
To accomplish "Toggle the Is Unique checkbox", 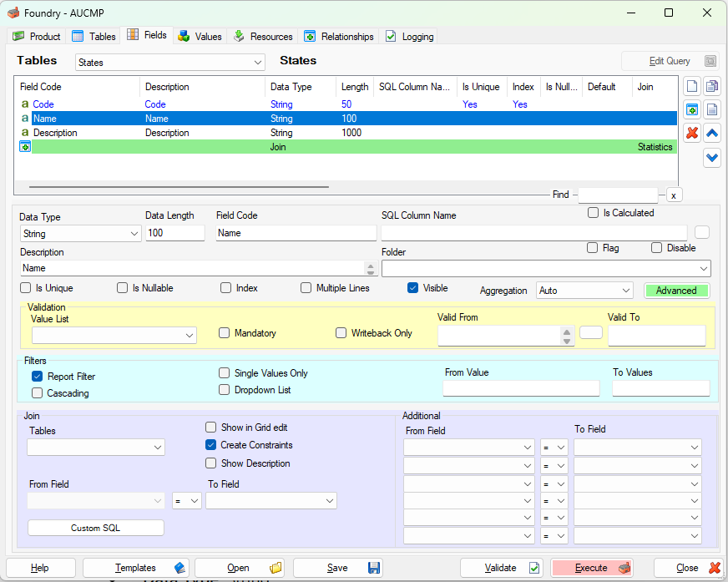I will point(26,288).
